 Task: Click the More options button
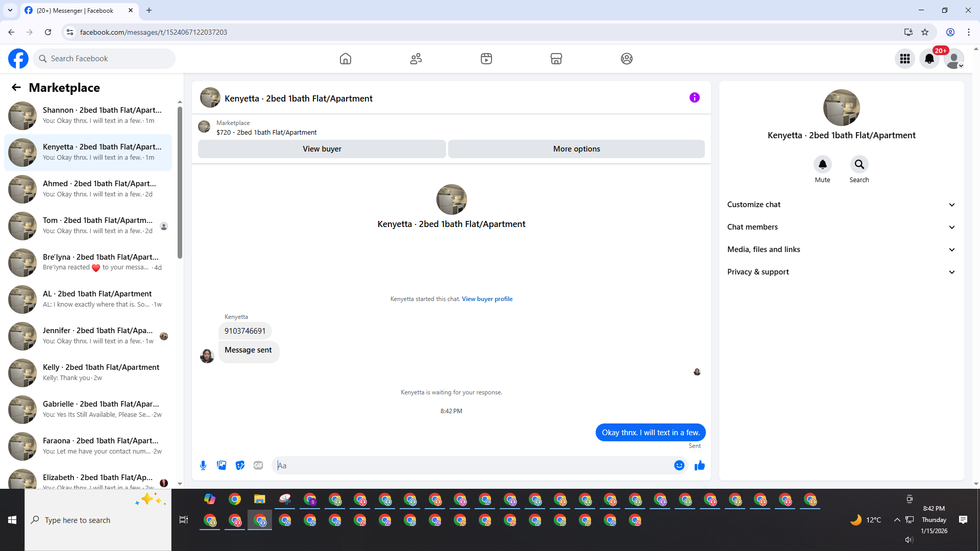click(576, 149)
